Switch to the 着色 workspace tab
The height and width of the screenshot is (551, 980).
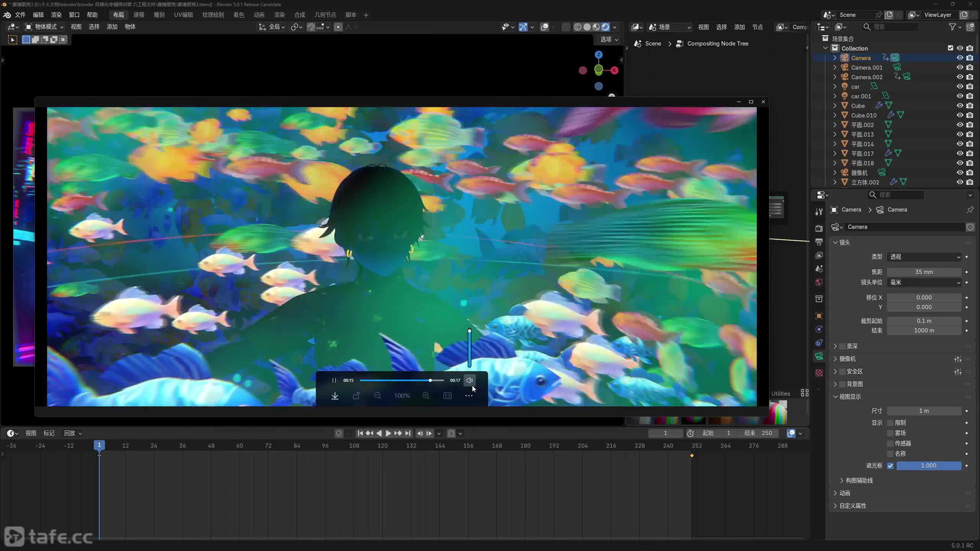[x=238, y=15]
